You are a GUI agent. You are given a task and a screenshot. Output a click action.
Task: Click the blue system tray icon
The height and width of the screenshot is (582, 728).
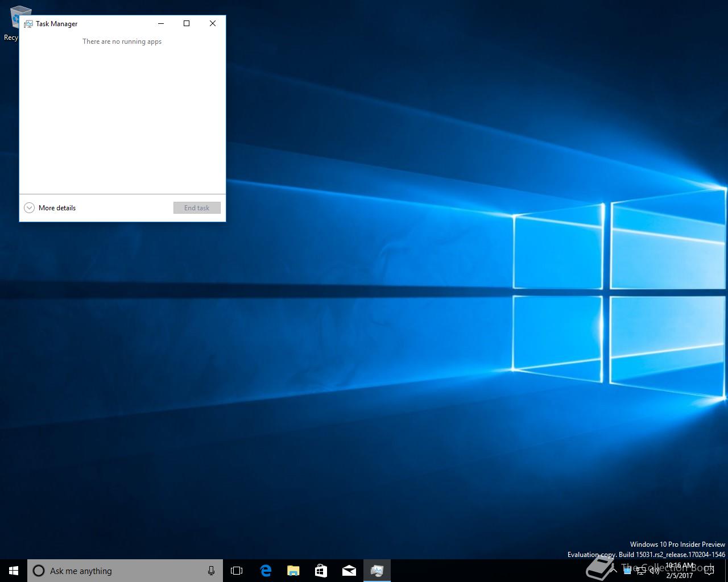pyautogui.click(x=627, y=571)
